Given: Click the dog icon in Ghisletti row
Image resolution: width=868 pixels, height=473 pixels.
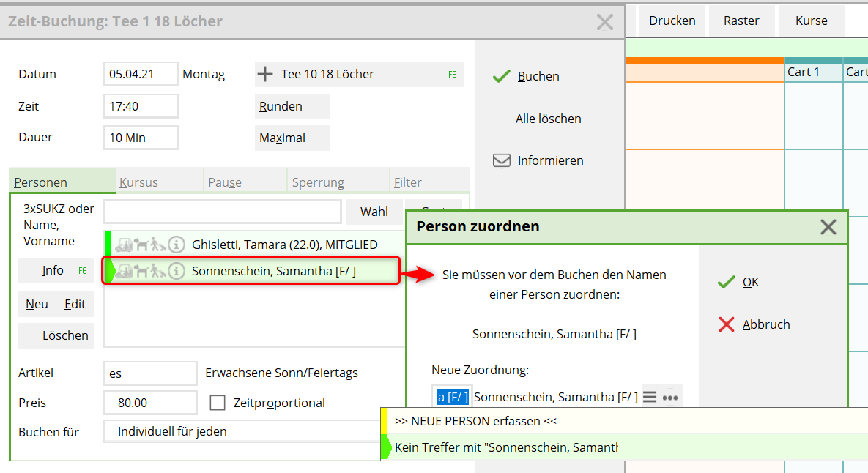Looking at the screenshot, I should 141,244.
